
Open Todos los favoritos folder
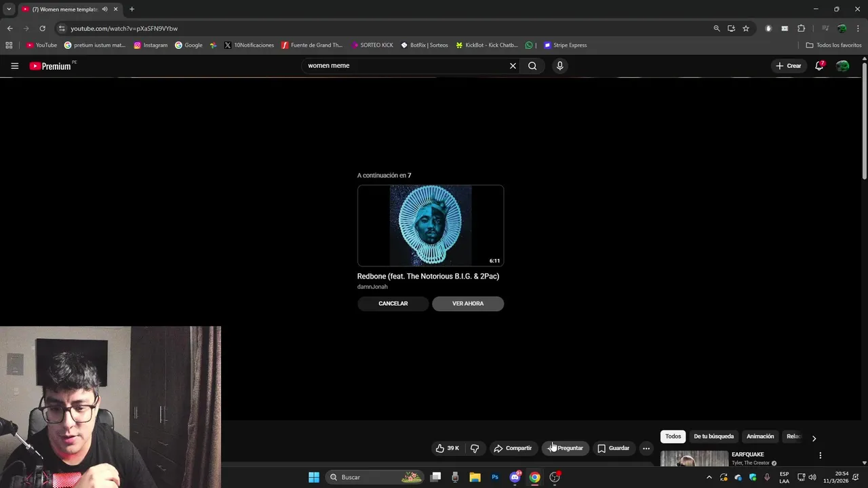coord(833,45)
